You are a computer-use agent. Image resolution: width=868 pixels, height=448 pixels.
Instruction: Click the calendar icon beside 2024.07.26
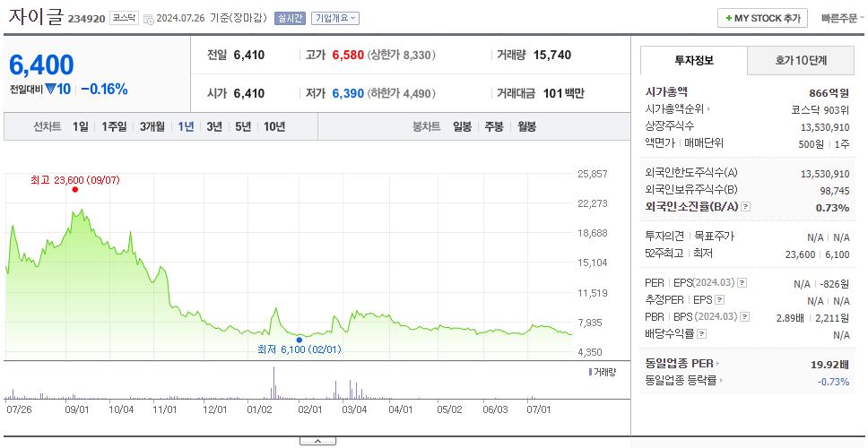click(148, 19)
